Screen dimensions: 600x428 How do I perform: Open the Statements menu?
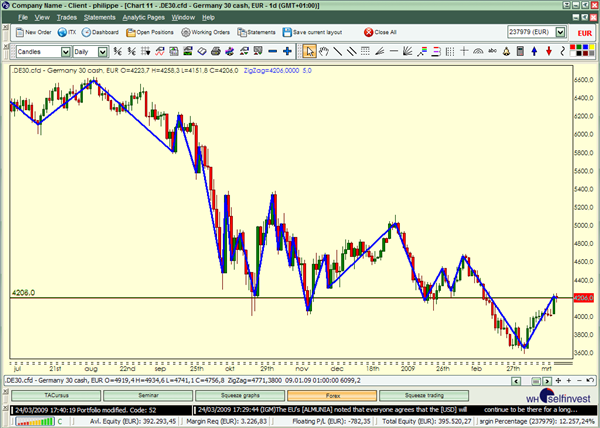[99, 17]
